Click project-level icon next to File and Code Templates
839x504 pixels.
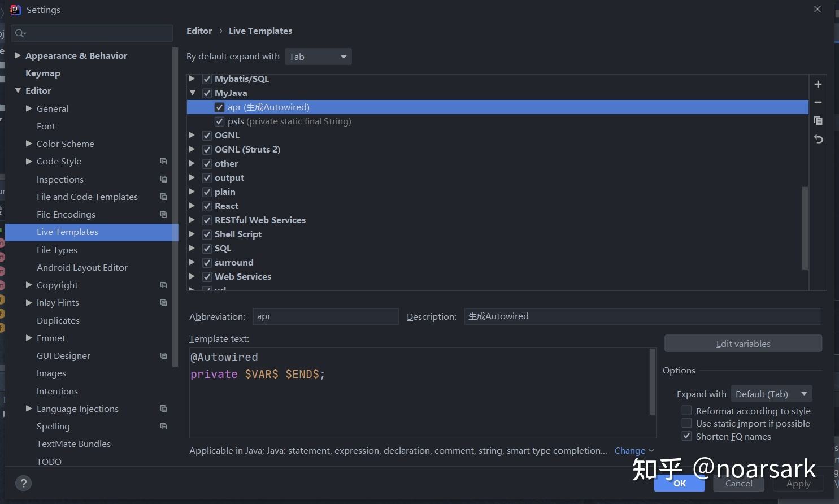click(x=163, y=197)
